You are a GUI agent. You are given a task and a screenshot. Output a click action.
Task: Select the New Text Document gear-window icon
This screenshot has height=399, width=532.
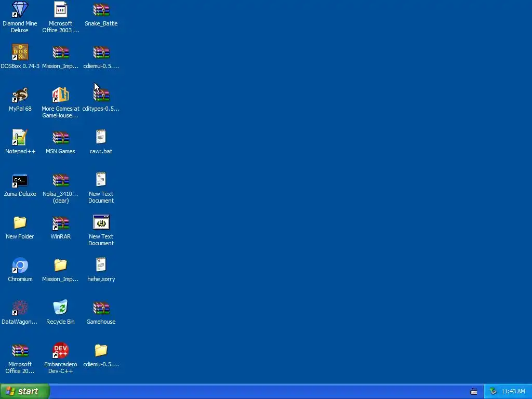pyautogui.click(x=101, y=222)
